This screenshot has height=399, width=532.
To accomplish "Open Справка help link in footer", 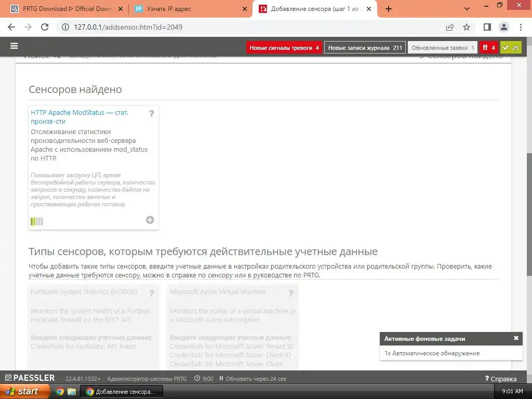I will [501, 379].
